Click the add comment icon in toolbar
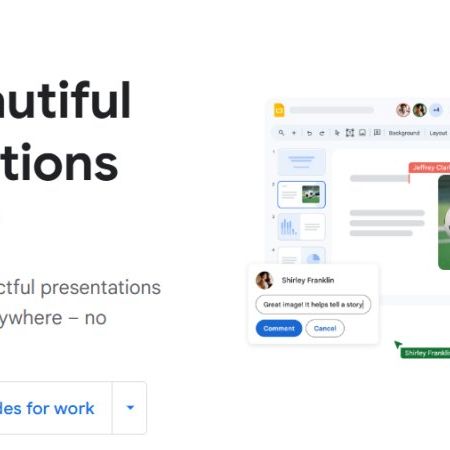Image resolution: width=450 pixels, height=450 pixels. point(377,133)
